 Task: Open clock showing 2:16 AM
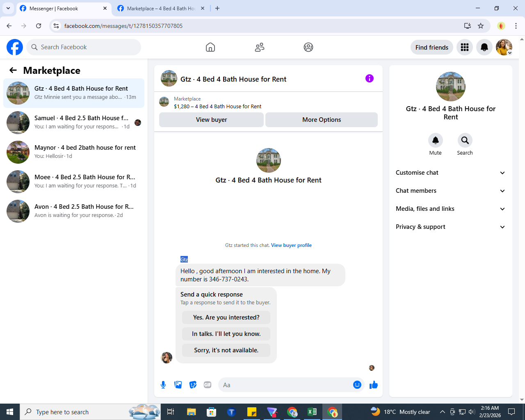point(490,412)
